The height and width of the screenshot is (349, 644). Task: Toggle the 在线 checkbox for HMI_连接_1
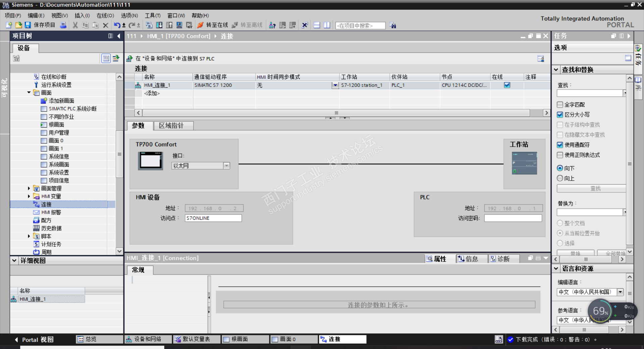(507, 85)
